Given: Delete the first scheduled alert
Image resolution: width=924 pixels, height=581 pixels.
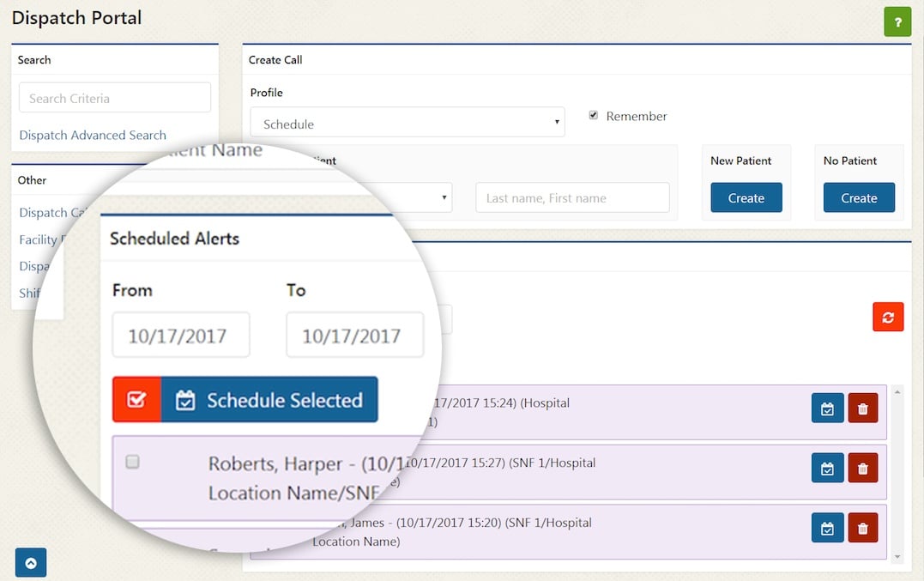Looking at the screenshot, I should click(x=862, y=409).
